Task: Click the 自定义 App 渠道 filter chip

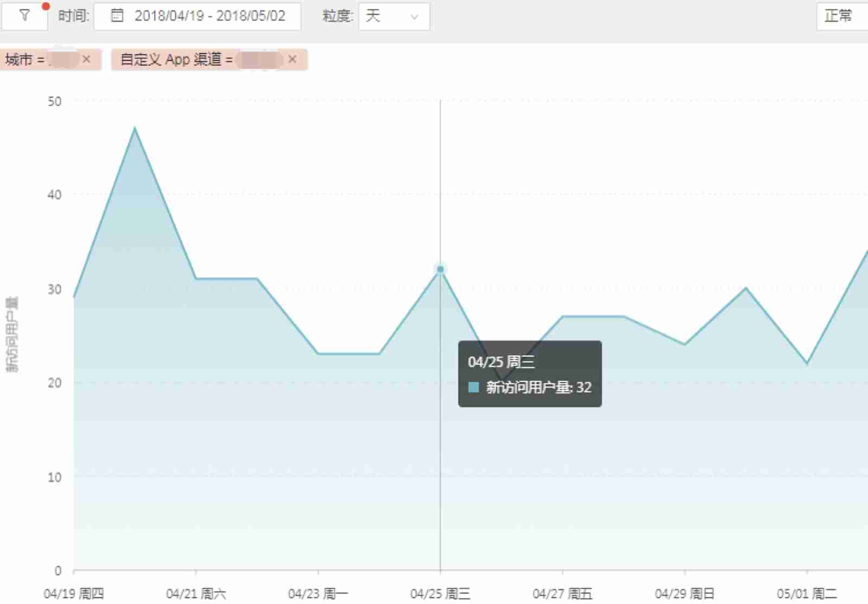Action: coord(209,59)
